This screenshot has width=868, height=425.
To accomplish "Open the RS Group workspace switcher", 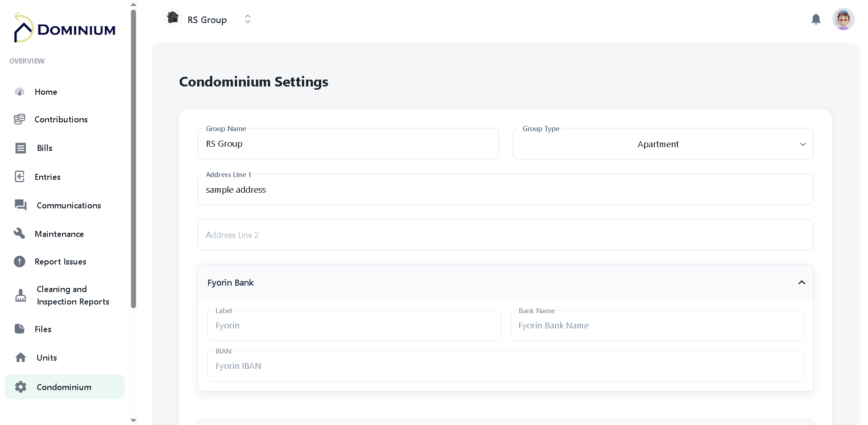I will (x=247, y=19).
